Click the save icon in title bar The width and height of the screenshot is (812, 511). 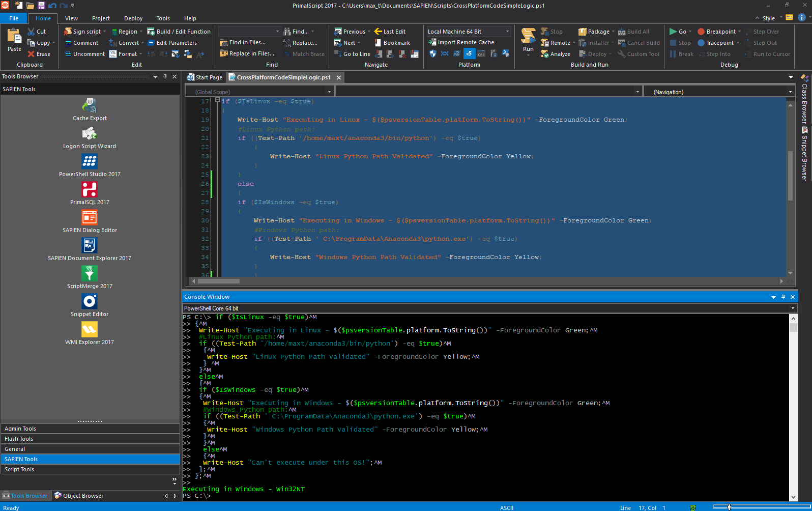click(41, 5)
